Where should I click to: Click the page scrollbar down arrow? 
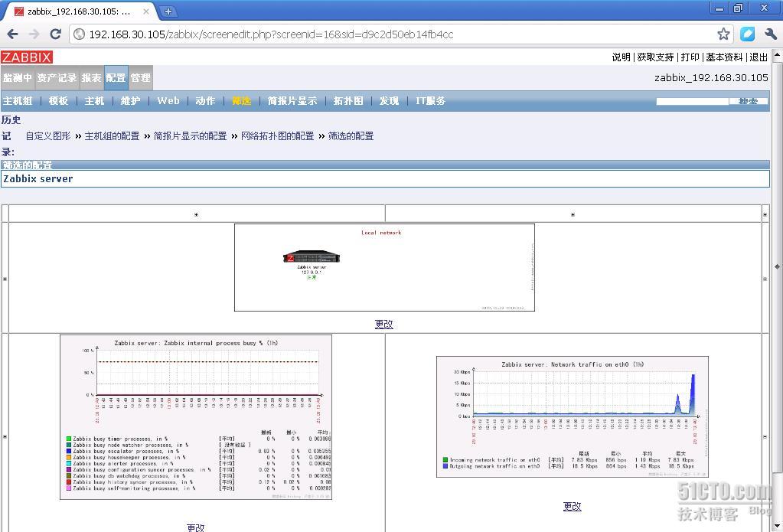pyautogui.click(x=777, y=526)
